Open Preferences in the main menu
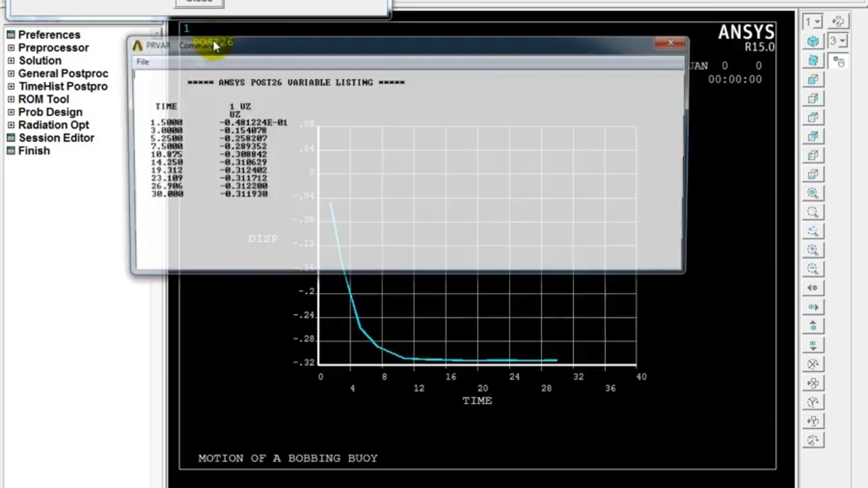The height and width of the screenshot is (488, 868). point(49,35)
